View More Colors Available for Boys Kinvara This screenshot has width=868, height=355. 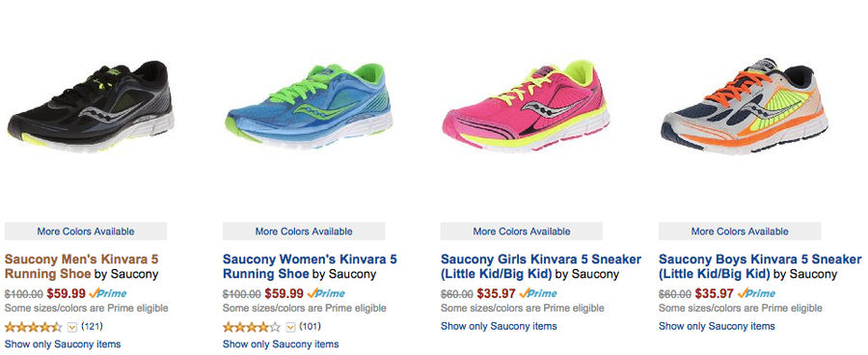point(740,231)
